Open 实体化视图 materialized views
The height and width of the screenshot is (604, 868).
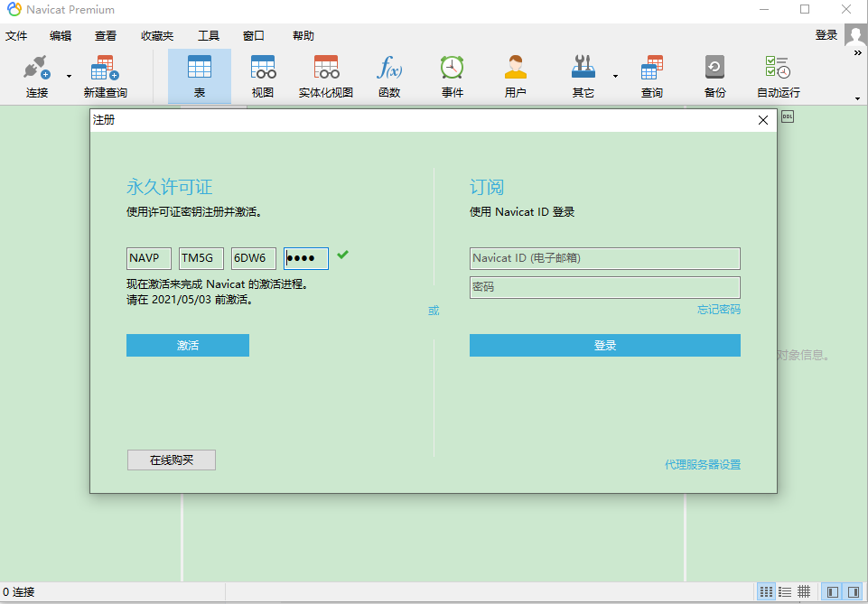tap(326, 77)
